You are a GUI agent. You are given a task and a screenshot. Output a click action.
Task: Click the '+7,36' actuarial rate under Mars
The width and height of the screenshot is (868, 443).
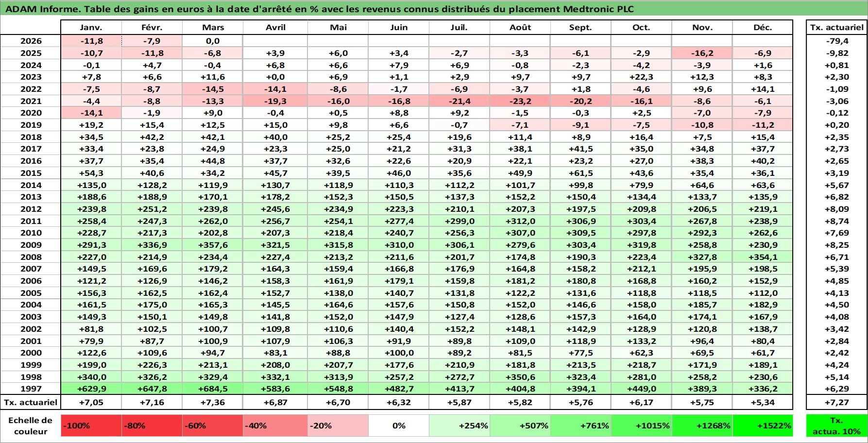click(213, 402)
